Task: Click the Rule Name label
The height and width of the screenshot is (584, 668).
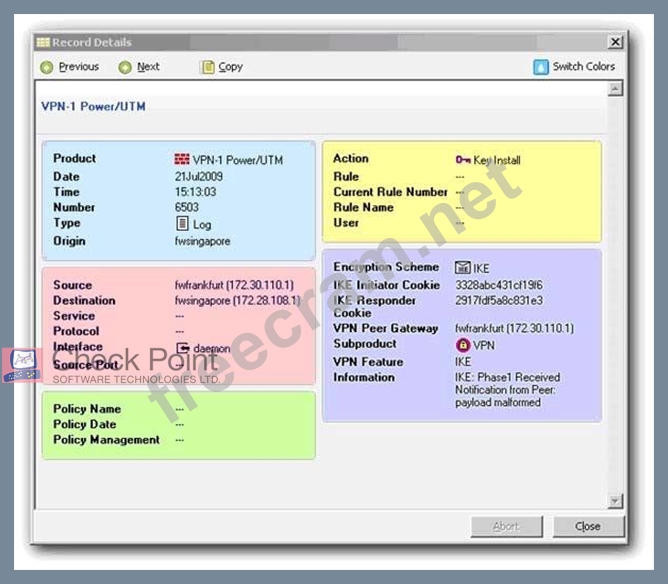Action: point(363,207)
